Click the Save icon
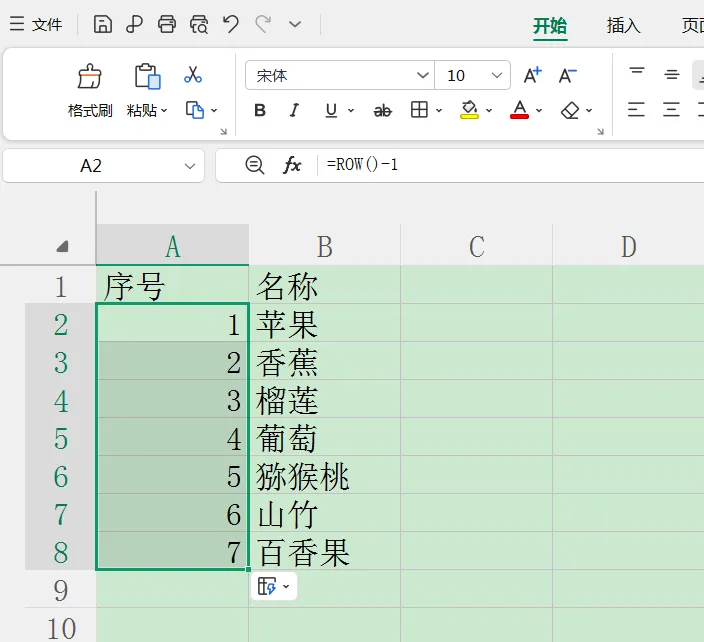 click(102, 24)
